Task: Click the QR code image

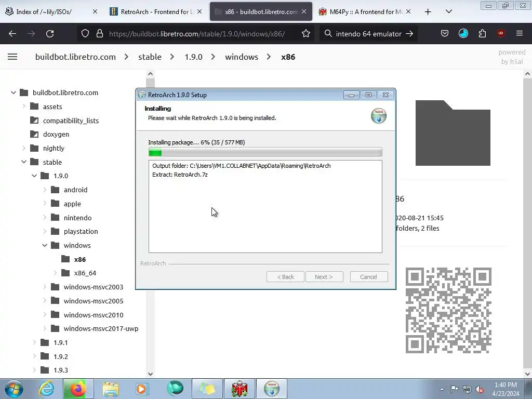Action: click(x=448, y=311)
